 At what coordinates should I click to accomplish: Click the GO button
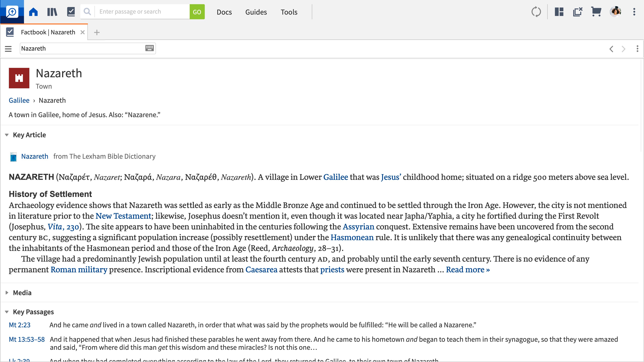point(197,12)
